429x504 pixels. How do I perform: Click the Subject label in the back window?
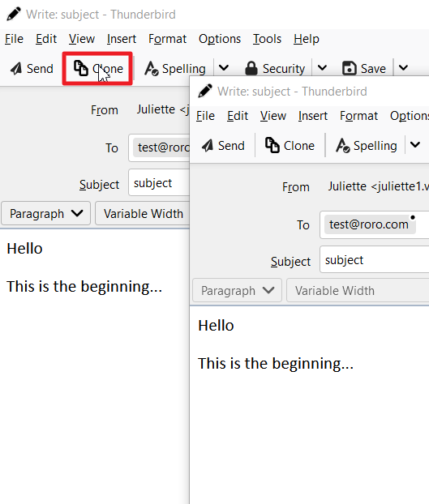pos(100,185)
